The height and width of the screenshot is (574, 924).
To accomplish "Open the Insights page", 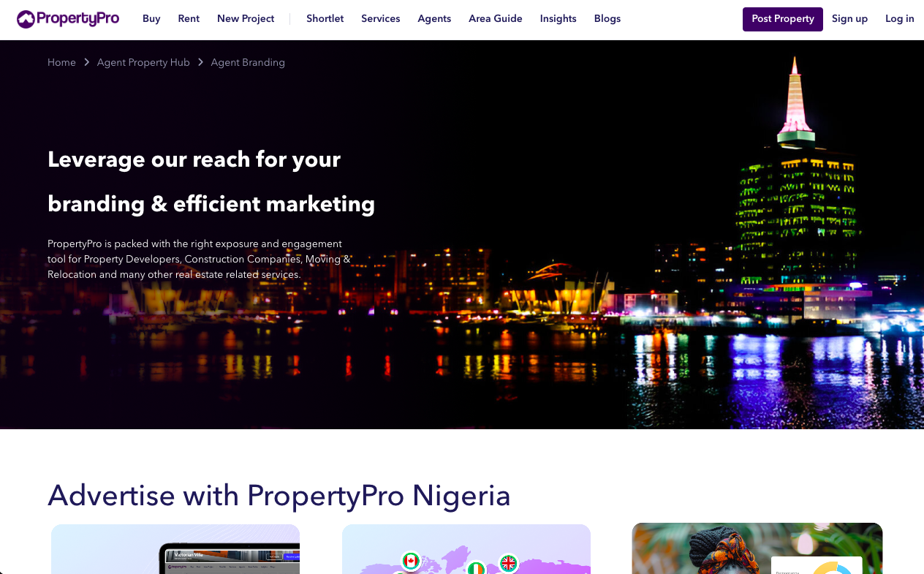I will point(558,19).
